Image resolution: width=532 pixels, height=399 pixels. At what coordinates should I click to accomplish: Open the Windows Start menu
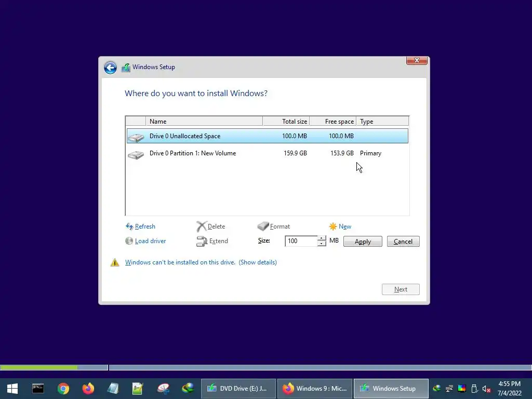click(x=12, y=389)
